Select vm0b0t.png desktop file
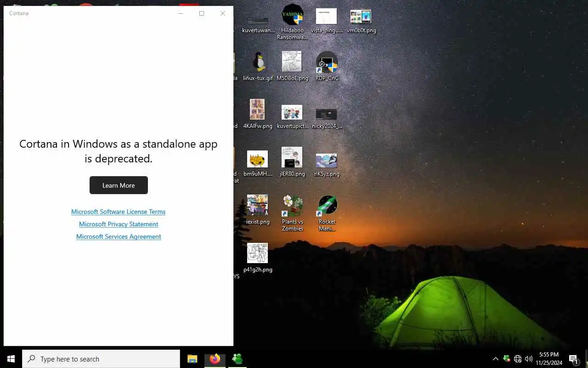The width and height of the screenshot is (588, 368). click(361, 21)
